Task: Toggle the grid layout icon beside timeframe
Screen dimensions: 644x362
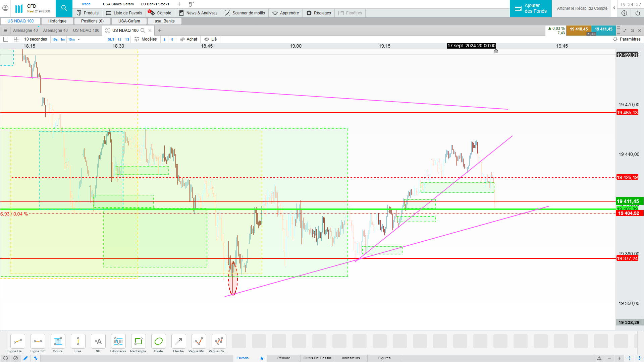Action: pos(16,39)
